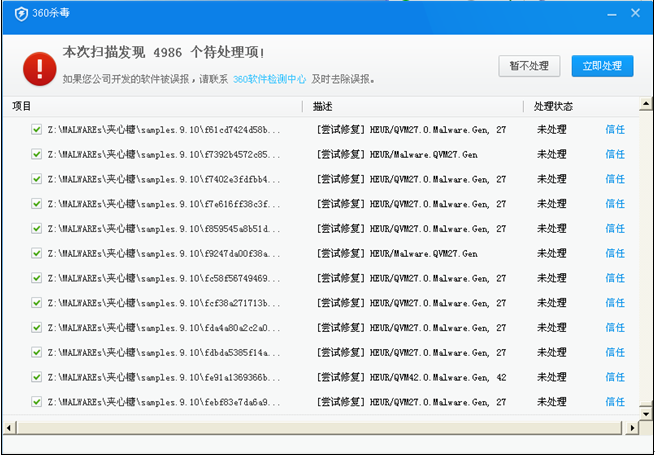Click the 立即处理 button
This screenshot has width=655, height=457.
coord(602,66)
